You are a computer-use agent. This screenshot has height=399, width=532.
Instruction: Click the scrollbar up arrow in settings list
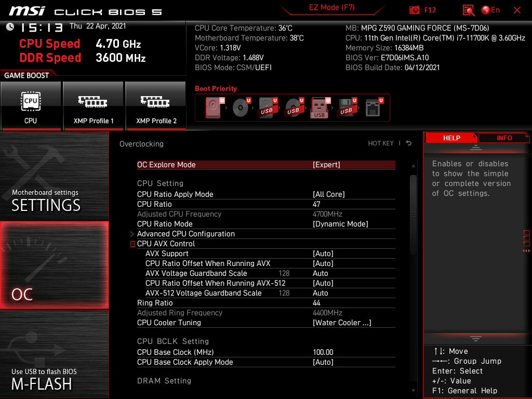[x=413, y=166]
